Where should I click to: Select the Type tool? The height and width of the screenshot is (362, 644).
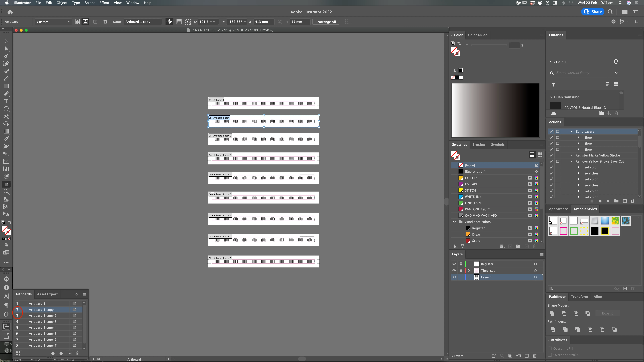(6, 101)
